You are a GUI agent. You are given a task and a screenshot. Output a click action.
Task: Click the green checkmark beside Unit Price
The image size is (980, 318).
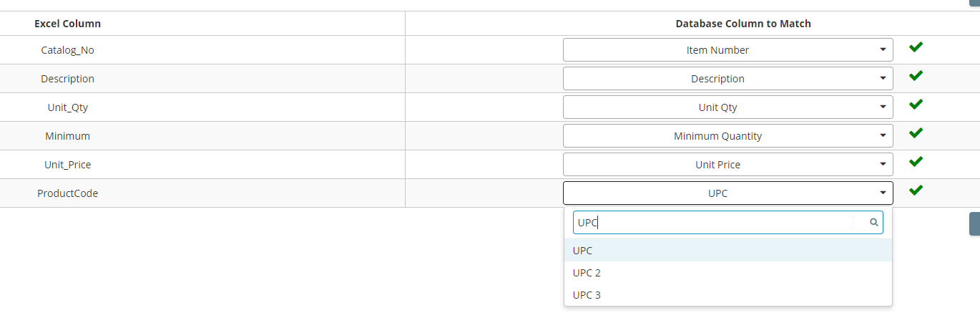(916, 162)
